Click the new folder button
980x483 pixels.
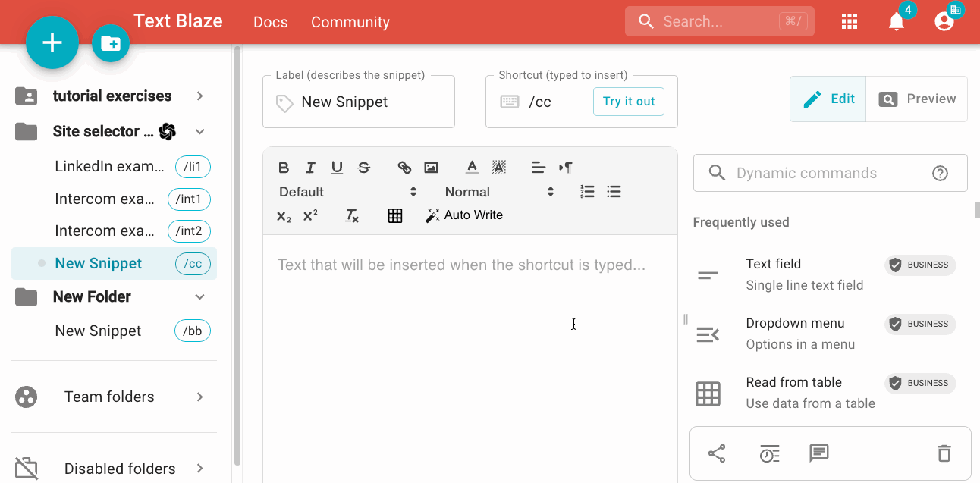coord(111,43)
